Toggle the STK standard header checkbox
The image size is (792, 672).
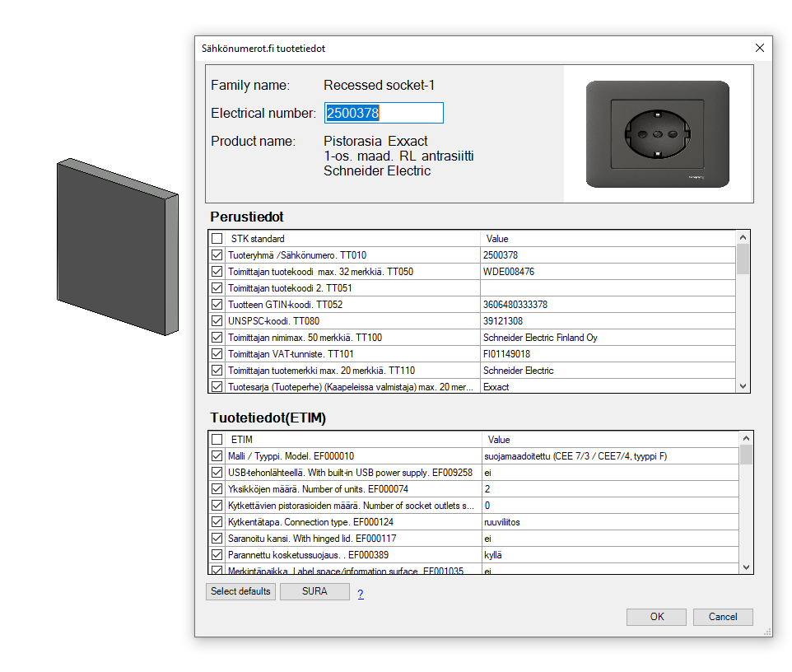[x=217, y=239]
